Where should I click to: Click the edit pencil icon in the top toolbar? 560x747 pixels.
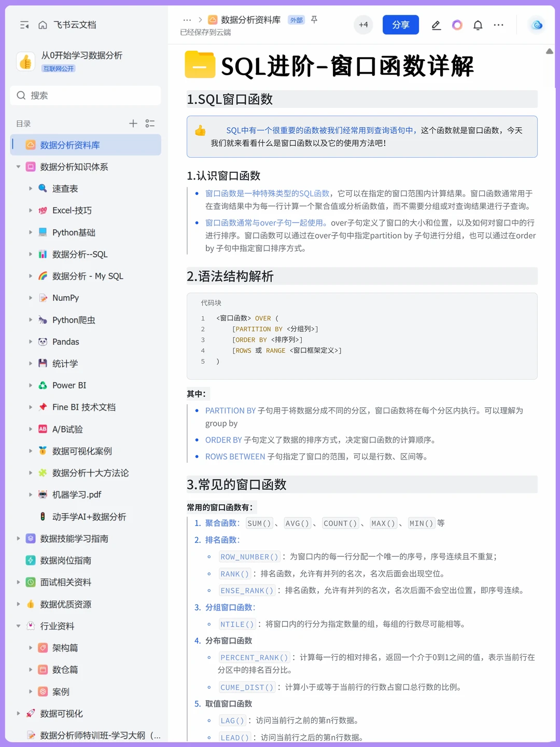point(436,24)
